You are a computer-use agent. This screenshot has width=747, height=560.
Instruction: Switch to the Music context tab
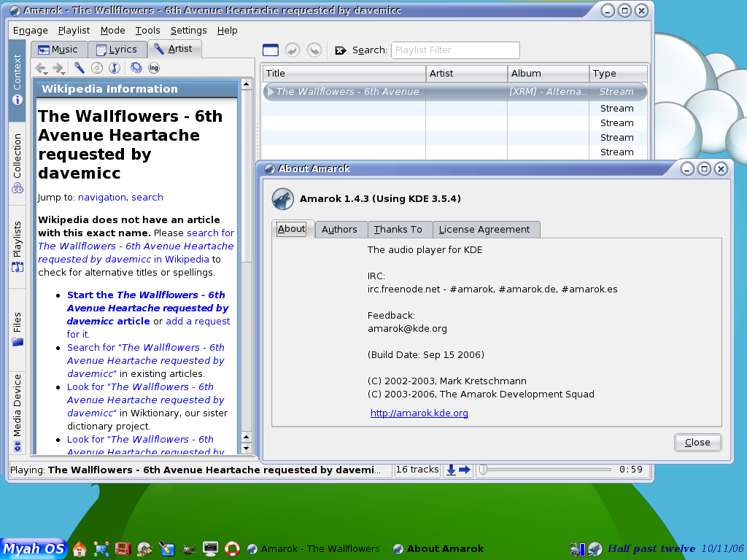click(59, 50)
